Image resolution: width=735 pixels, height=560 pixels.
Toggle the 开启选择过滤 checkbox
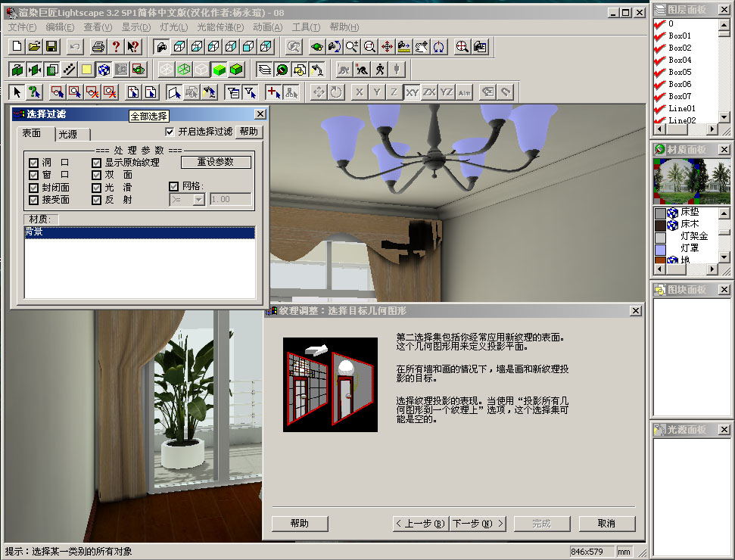pyautogui.click(x=170, y=132)
